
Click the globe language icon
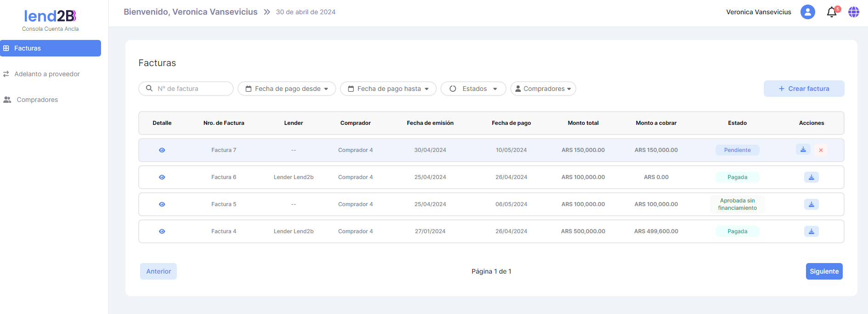coord(853,12)
